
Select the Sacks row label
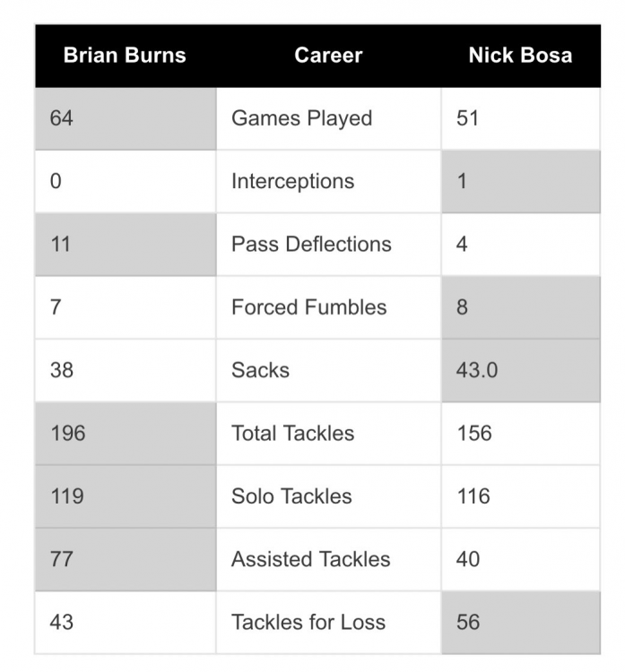point(260,370)
